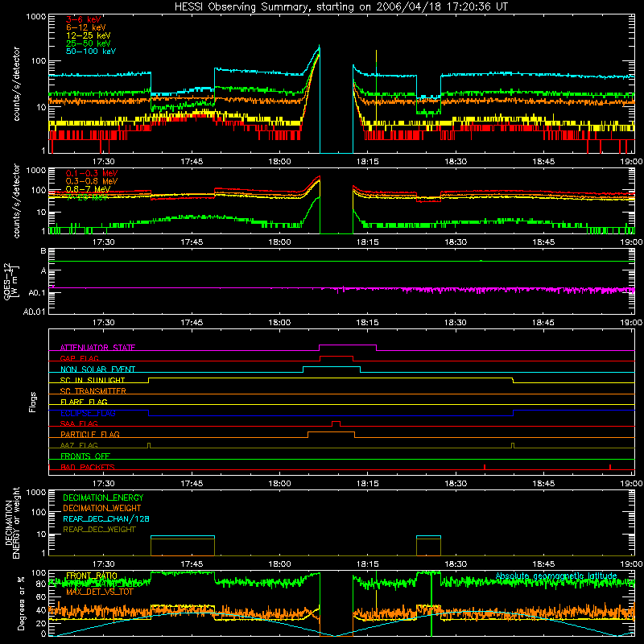
Task: Click the 17:45 tick label under GOES panel
Action: pyautogui.click(x=192, y=323)
